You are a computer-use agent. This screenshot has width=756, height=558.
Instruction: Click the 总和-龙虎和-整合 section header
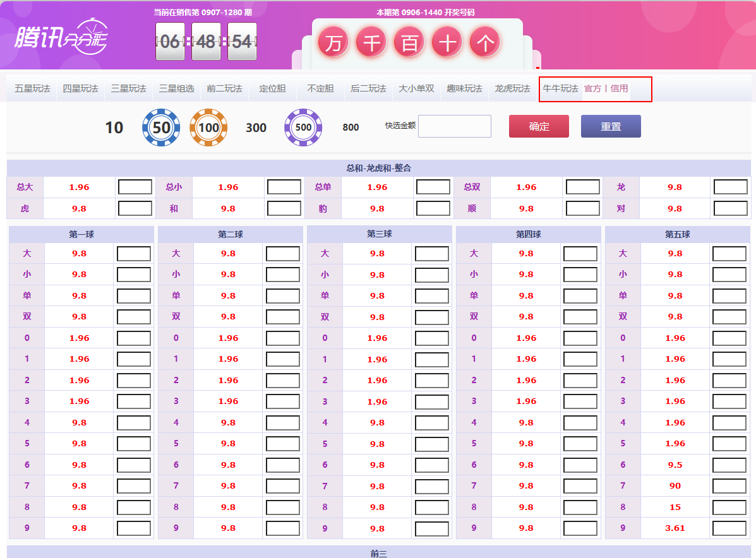pos(378,168)
